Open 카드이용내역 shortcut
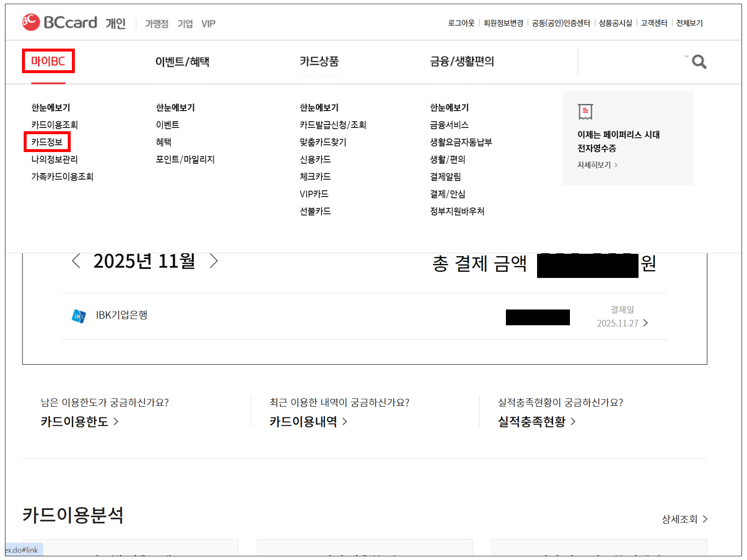The height and width of the screenshot is (560, 747). click(x=308, y=422)
